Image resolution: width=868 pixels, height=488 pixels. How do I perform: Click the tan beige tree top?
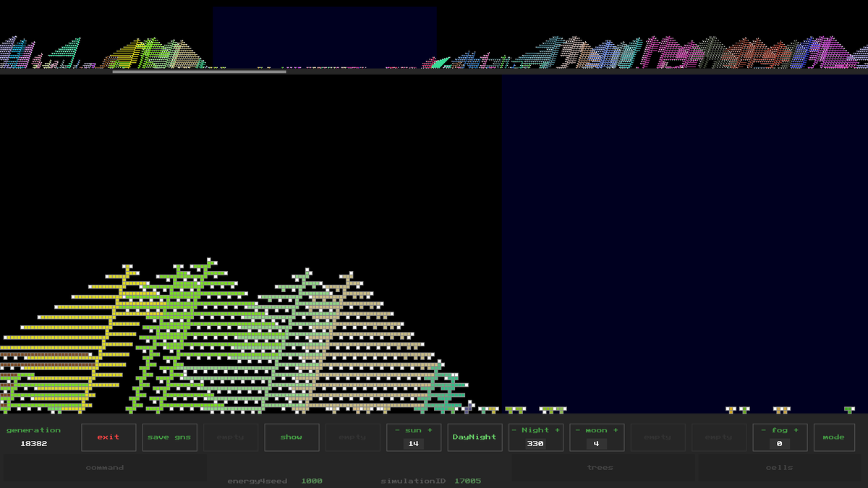[x=349, y=275]
